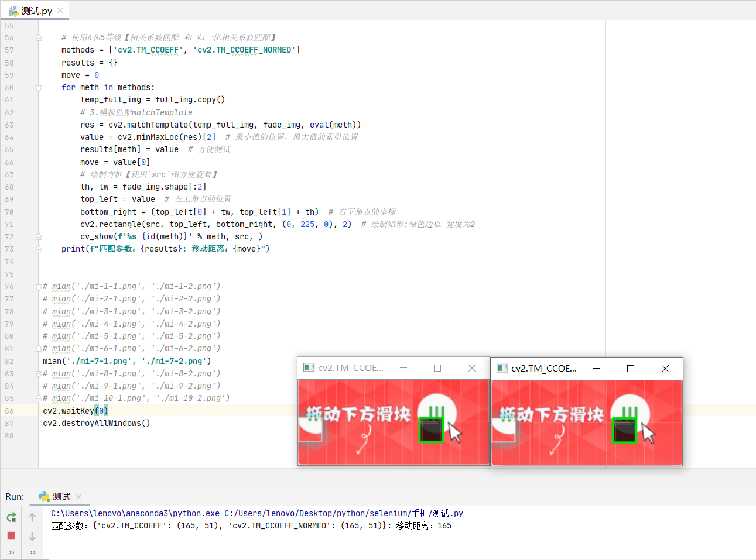
Task: Click the app icon of the left cv2 window
Action: [x=309, y=368]
